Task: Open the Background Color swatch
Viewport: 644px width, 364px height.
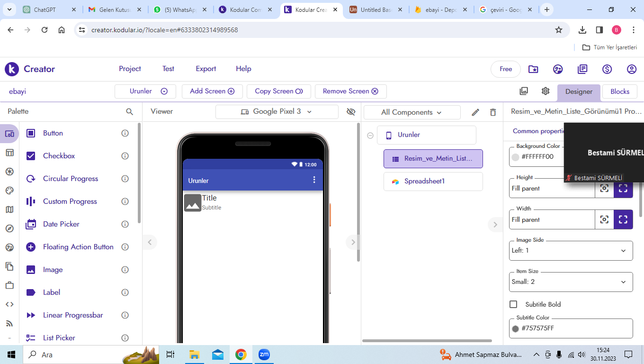Action: [516, 157]
